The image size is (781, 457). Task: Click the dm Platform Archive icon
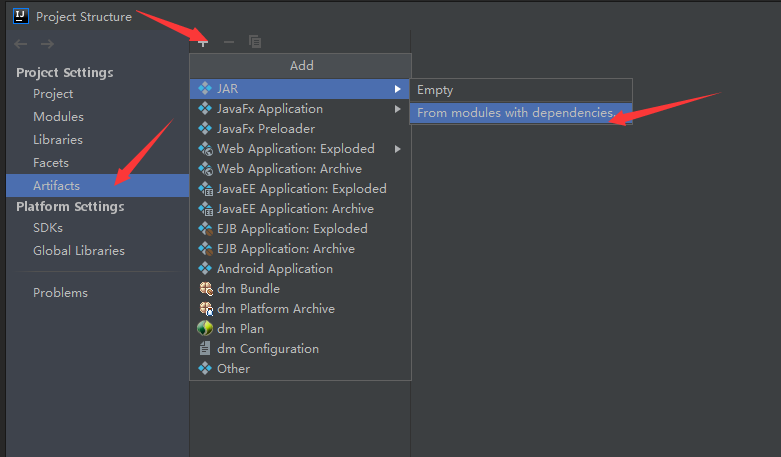[206, 308]
